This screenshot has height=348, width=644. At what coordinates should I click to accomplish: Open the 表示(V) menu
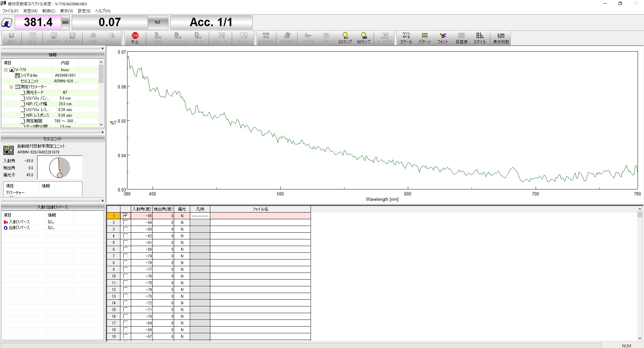[x=66, y=11]
